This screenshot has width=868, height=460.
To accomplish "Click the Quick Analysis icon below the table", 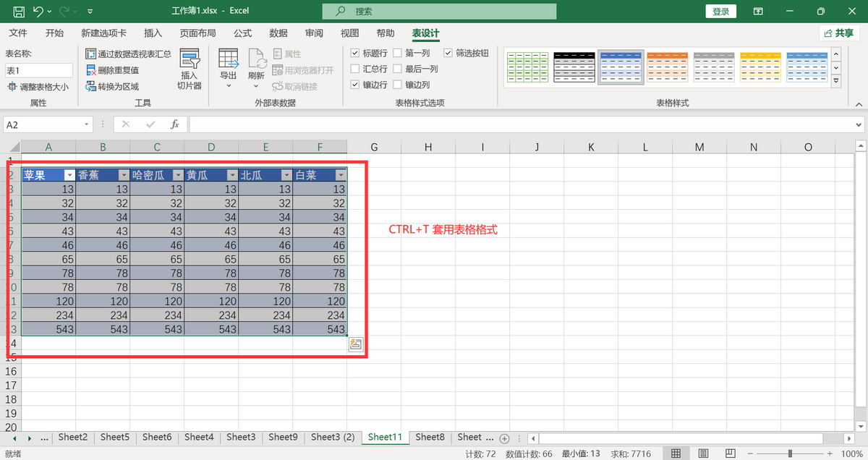I will 355,344.
